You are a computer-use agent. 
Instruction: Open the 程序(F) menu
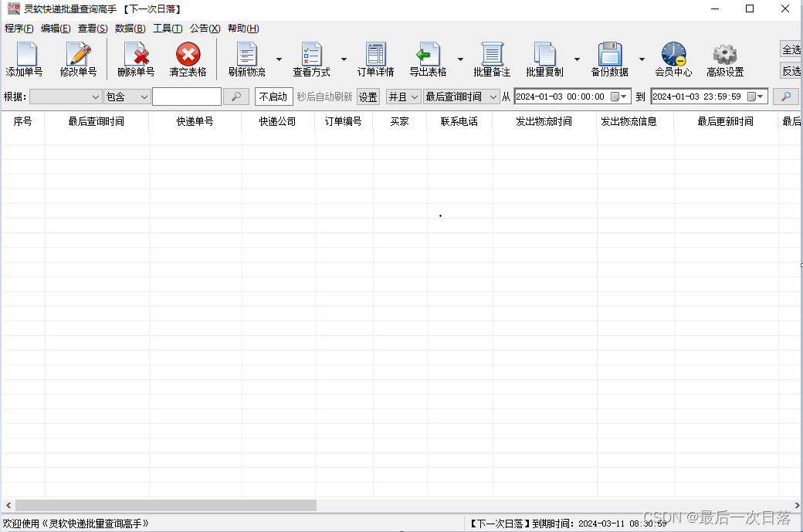point(19,28)
